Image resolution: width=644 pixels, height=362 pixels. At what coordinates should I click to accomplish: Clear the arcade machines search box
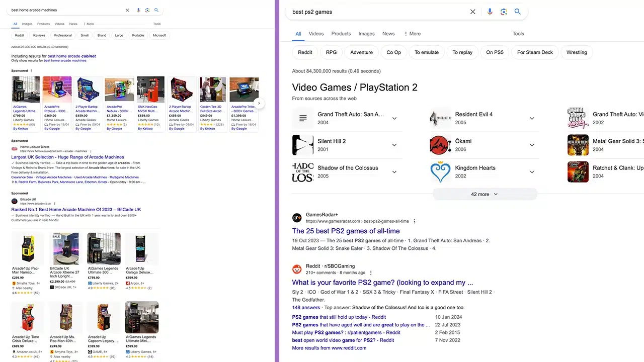(x=127, y=10)
